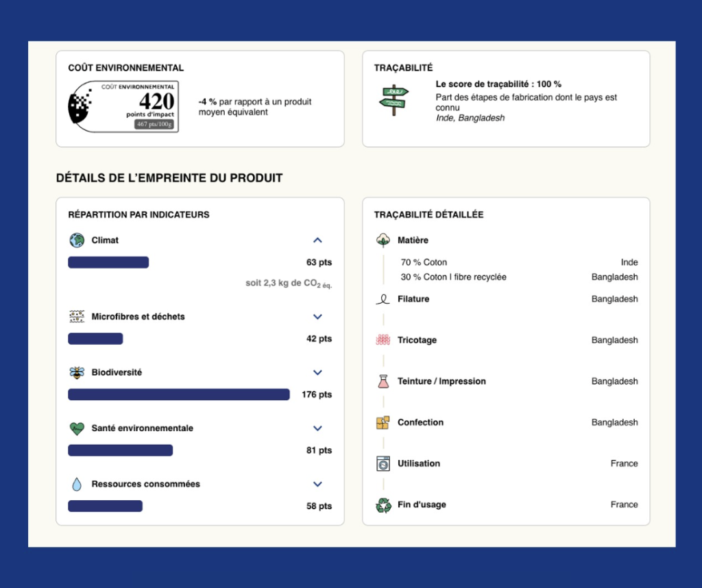Click the Climat globe icon
The width and height of the screenshot is (702, 588).
(77, 241)
